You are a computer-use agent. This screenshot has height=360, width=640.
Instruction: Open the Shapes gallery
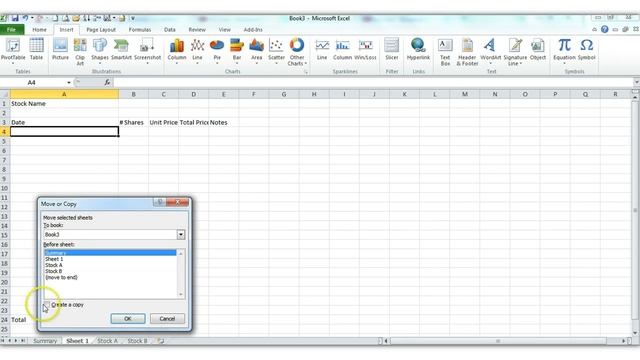(x=100, y=51)
